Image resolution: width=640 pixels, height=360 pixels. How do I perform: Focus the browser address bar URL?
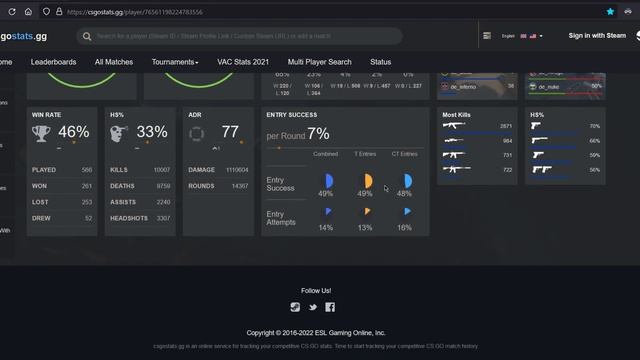click(x=135, y=12)
